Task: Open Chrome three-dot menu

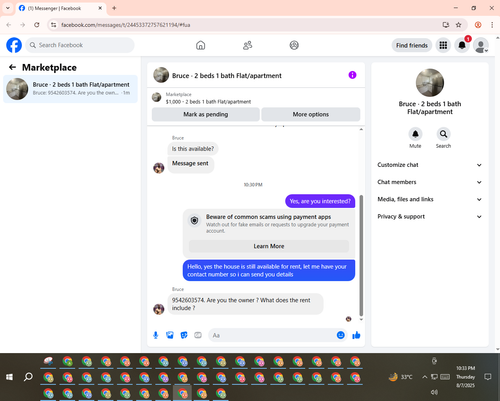Action: pyautogui.click(x=492, y=25)
